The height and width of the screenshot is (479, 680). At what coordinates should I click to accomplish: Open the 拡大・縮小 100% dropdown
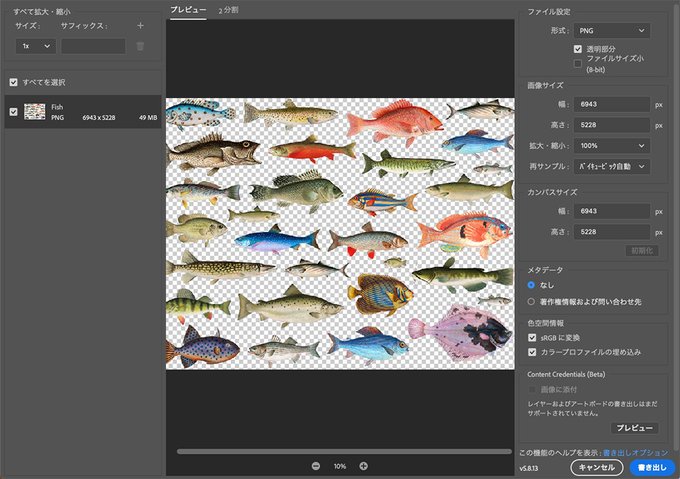(x=612, y=146)
